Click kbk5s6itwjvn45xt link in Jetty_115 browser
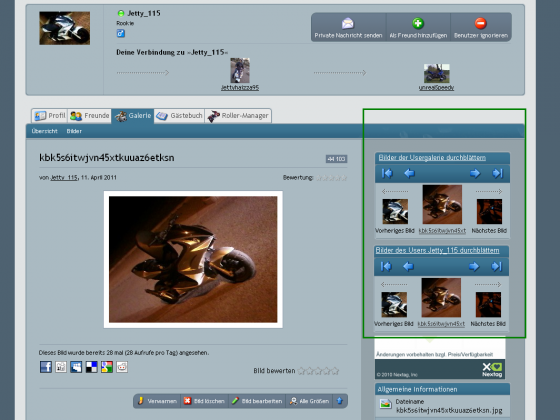 pos(441,324)
